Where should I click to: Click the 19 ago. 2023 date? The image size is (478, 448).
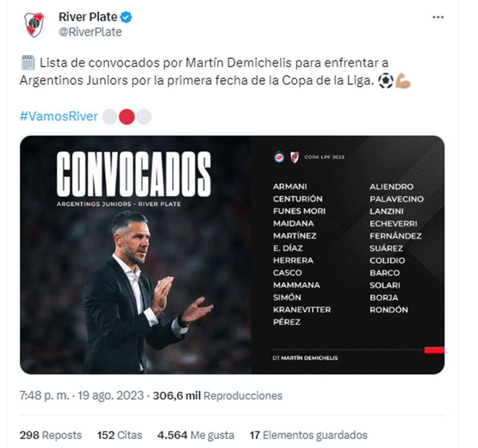(110, 395)
